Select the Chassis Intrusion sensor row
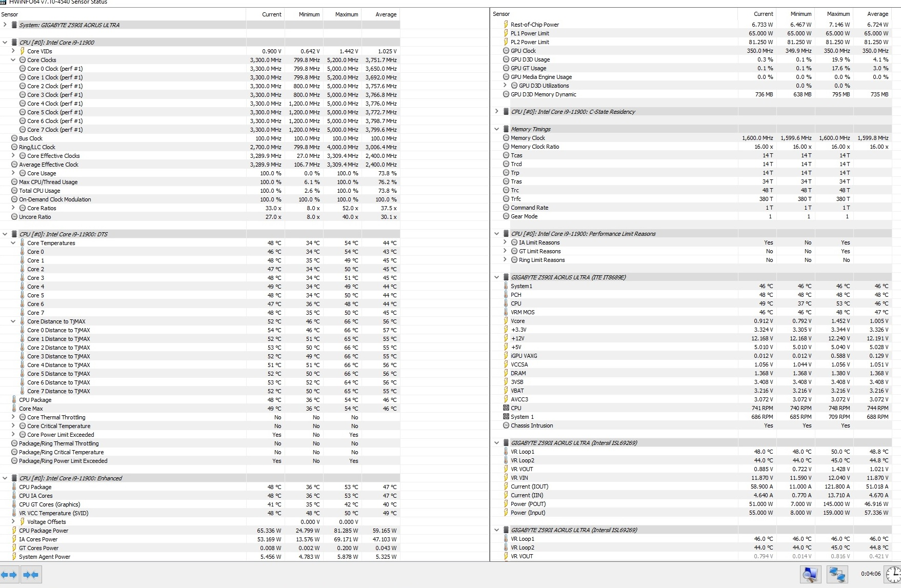This screenshot has width=901, height=588. point(532,425)
